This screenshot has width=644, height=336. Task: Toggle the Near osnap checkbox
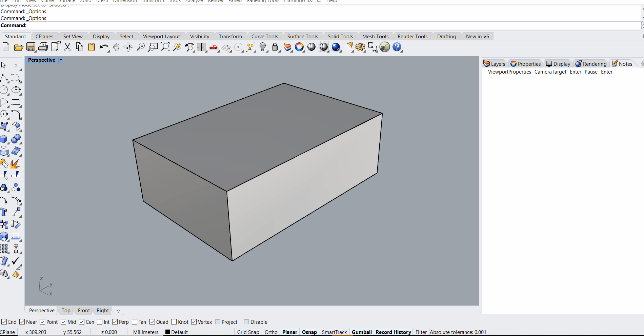click(22, 322)
